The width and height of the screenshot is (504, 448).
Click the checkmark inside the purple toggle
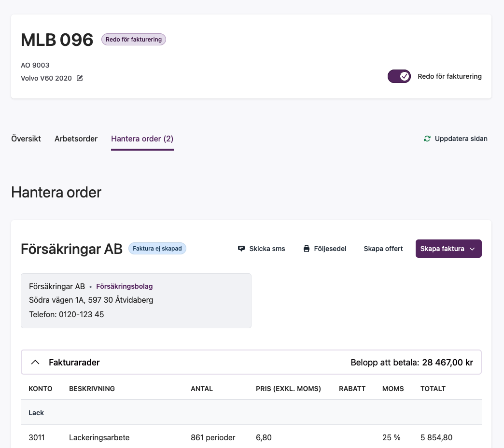pyautogui.click(x=404, y=76)
